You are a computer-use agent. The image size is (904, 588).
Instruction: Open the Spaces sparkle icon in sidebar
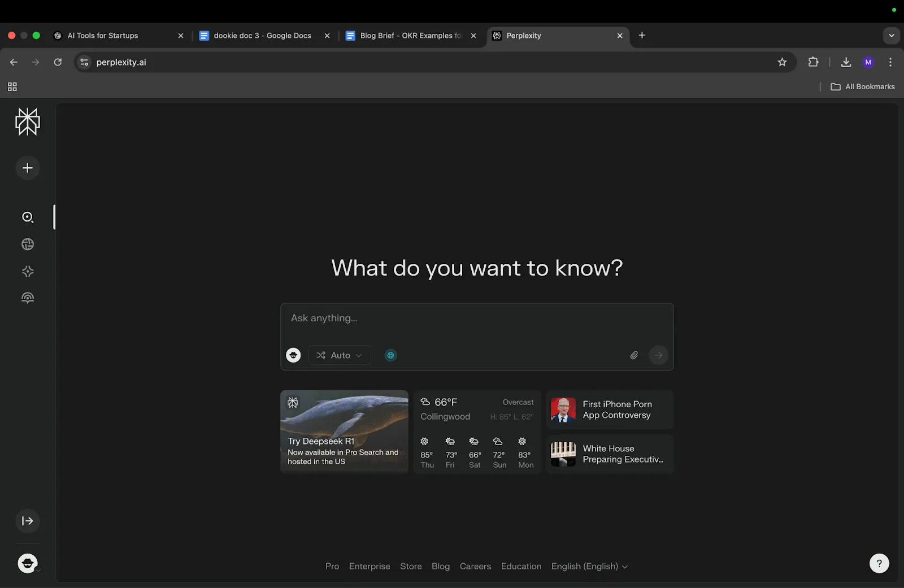click(x=28, y=271)
